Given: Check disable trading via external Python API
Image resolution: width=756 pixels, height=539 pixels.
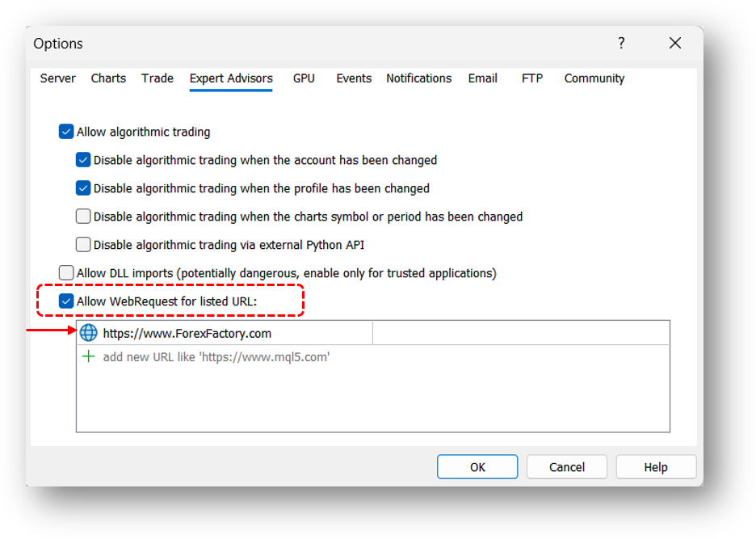Looking at the screenshot, I should click(x=83, y=245).
